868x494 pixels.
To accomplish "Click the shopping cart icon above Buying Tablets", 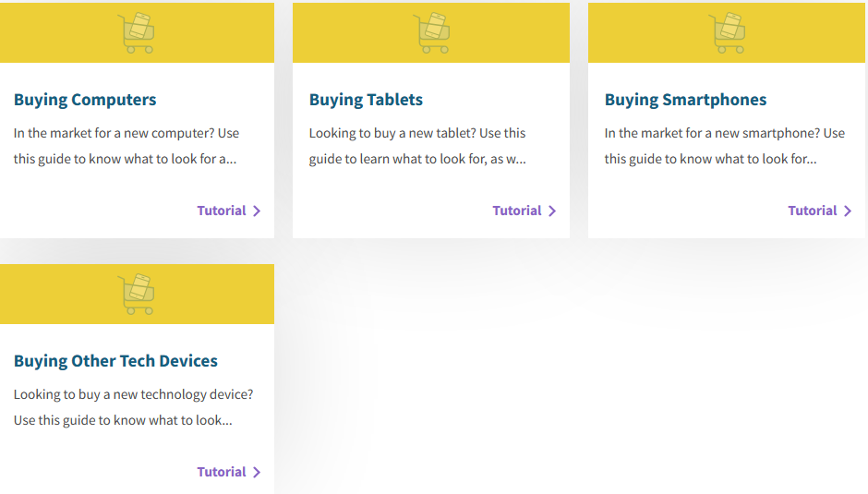I will (x=431, y=33).
